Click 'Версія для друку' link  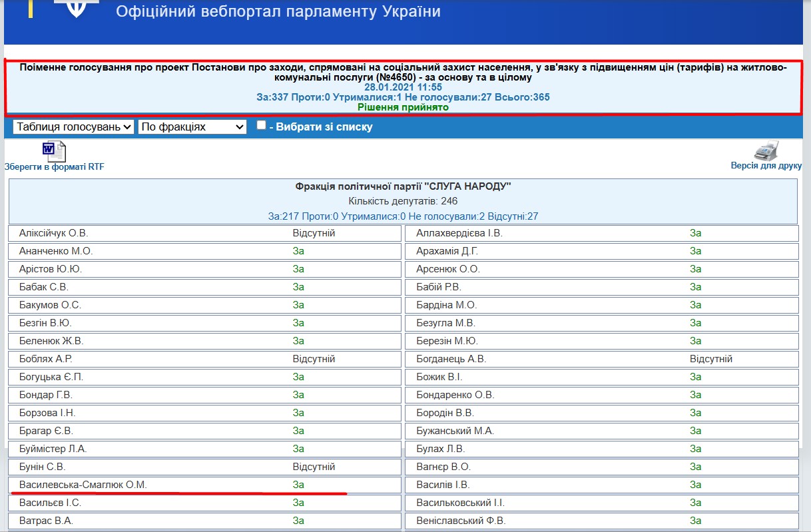tap(766, 166)
